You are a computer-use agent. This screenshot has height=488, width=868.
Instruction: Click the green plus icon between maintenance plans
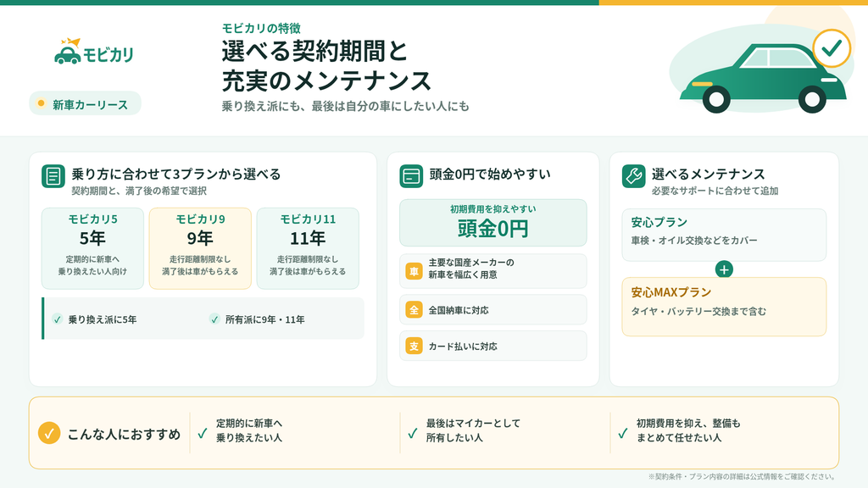[724, 269]
